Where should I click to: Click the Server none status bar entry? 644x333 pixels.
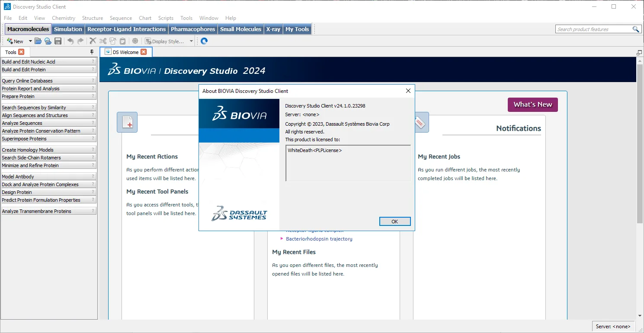(614, 327)
